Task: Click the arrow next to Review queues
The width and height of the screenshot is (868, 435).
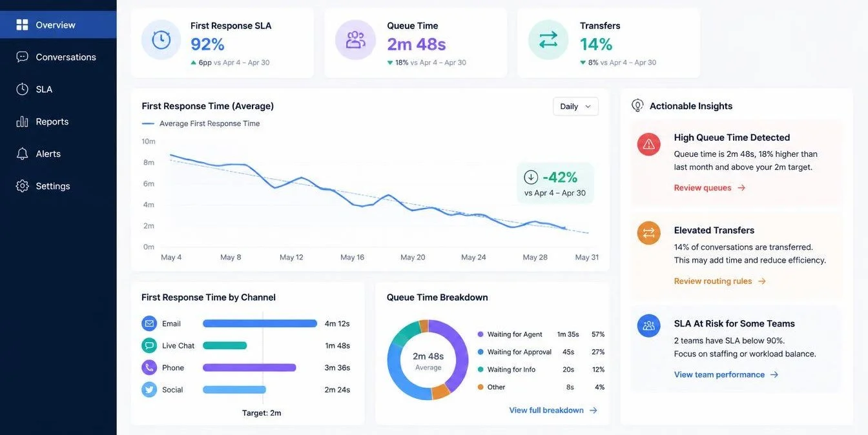Action: tap(741, 188)
